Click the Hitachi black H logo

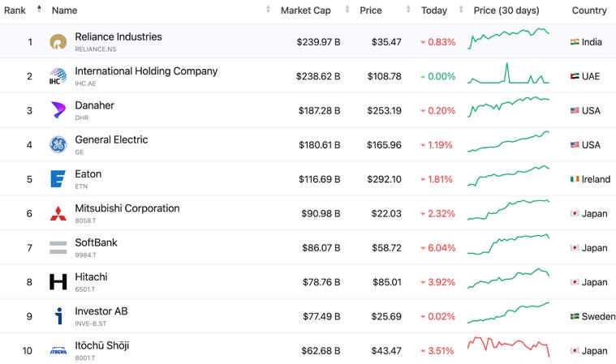pyautogui.click(x=58, y=282)
